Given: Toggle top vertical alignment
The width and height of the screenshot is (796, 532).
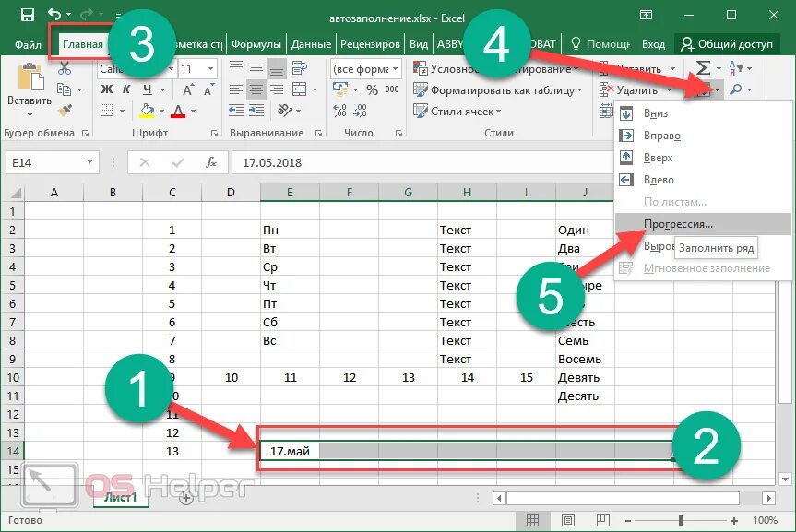Looking at the screenshot, I should coord(235,66).
